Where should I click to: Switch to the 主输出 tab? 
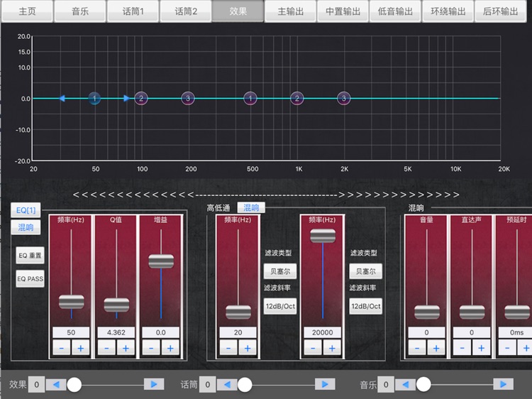290,11
